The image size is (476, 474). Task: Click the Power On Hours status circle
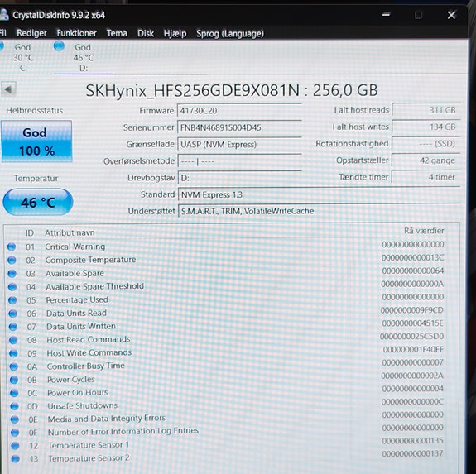[x=14, y=393]
